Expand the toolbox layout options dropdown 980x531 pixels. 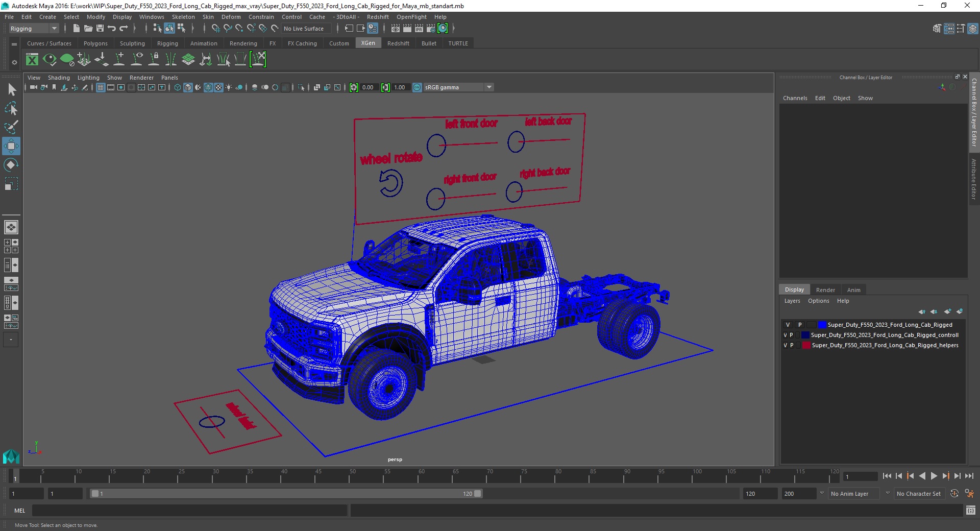pyautogui.click(x=11, y=340)
